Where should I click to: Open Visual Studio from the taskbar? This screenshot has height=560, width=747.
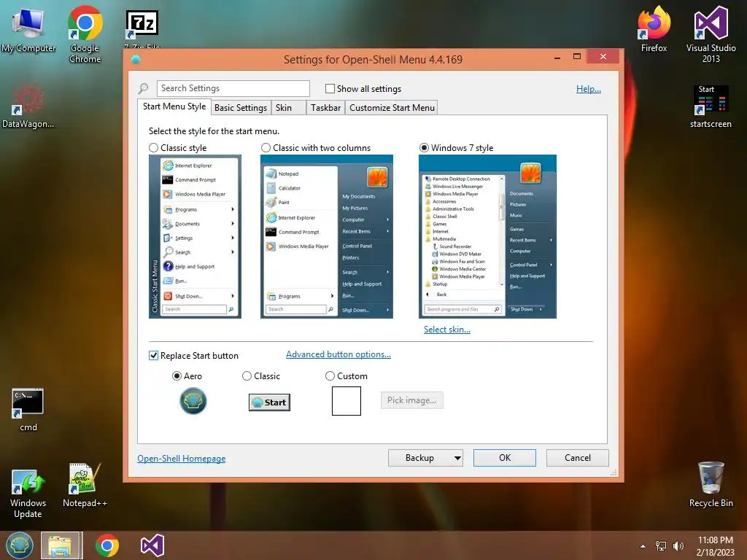click(152, 545)
